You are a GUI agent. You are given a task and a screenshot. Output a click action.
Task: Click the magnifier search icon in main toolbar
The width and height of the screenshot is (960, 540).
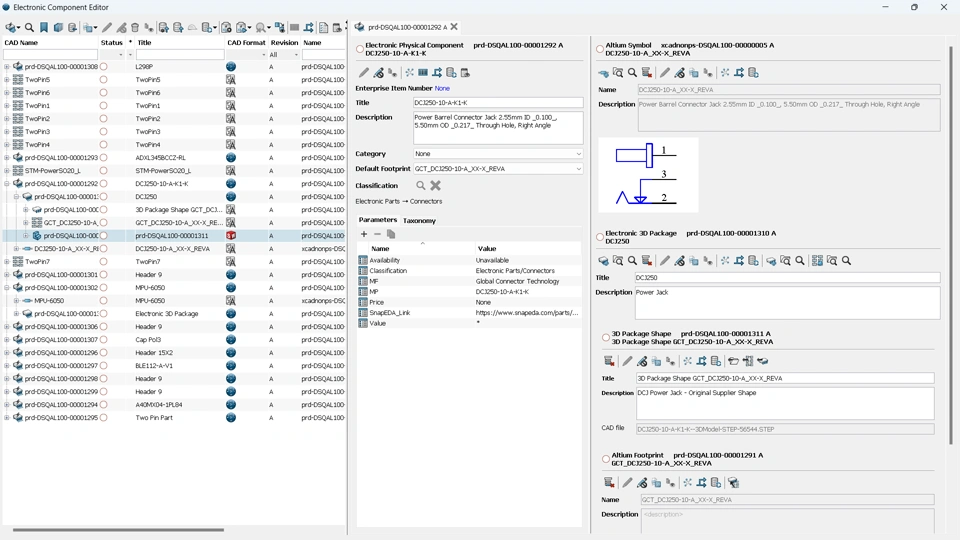pos(29,28)
